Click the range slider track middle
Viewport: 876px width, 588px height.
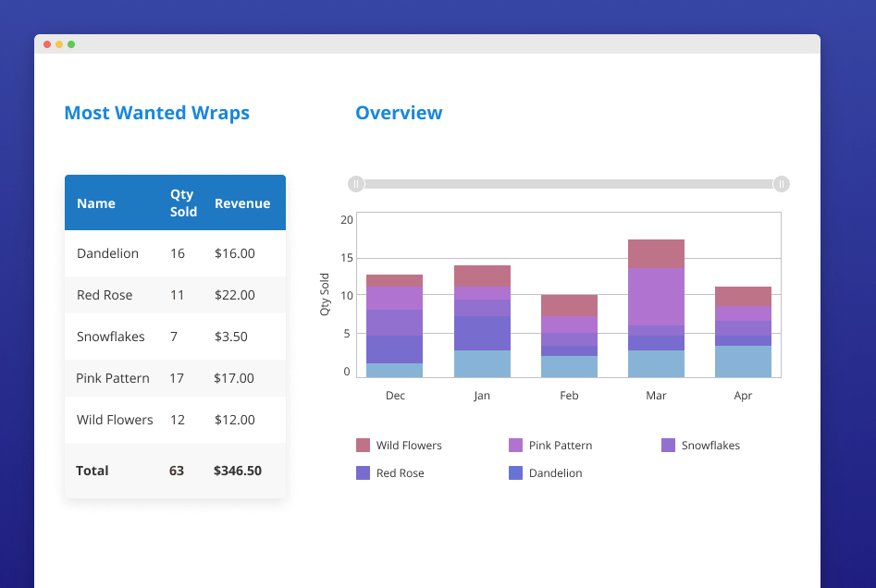coord(569,184)
